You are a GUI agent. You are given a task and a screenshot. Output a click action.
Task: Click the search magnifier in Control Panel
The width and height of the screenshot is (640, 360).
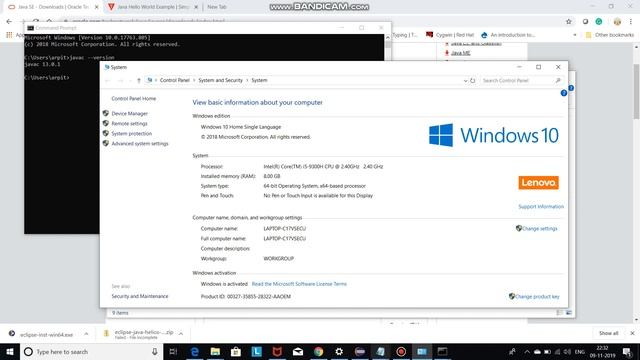[x=558, y=80]
